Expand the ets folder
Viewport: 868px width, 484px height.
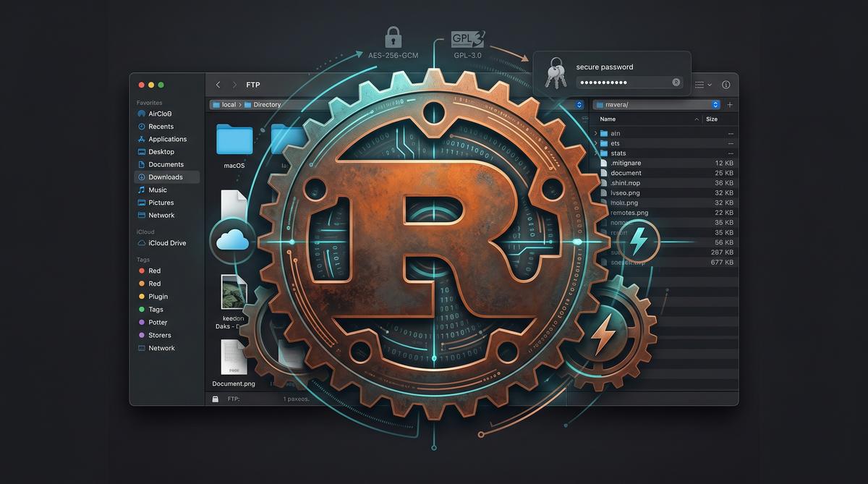coord(596,143)
